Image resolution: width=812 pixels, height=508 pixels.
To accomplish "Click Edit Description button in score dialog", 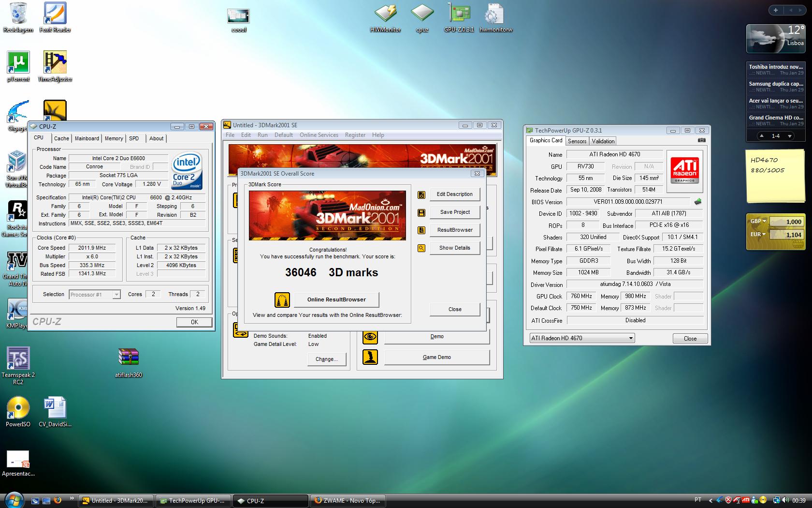I will [x=455, y=194].
